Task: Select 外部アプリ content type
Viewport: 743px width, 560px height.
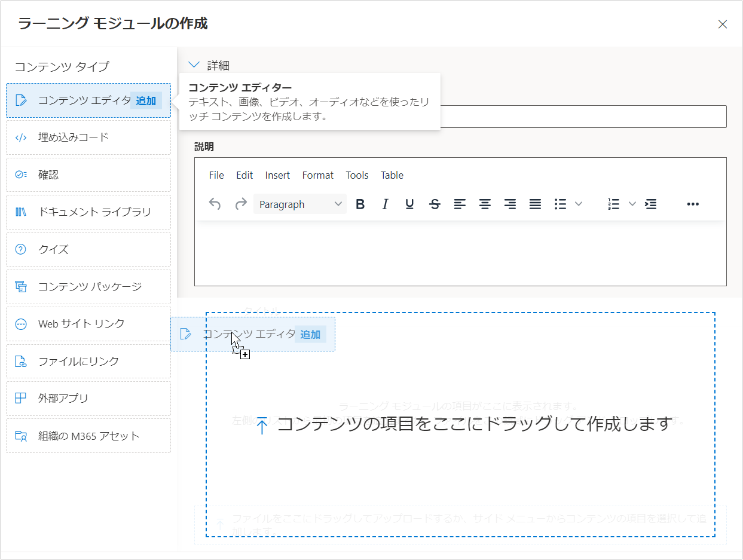Action: [88, 398]
